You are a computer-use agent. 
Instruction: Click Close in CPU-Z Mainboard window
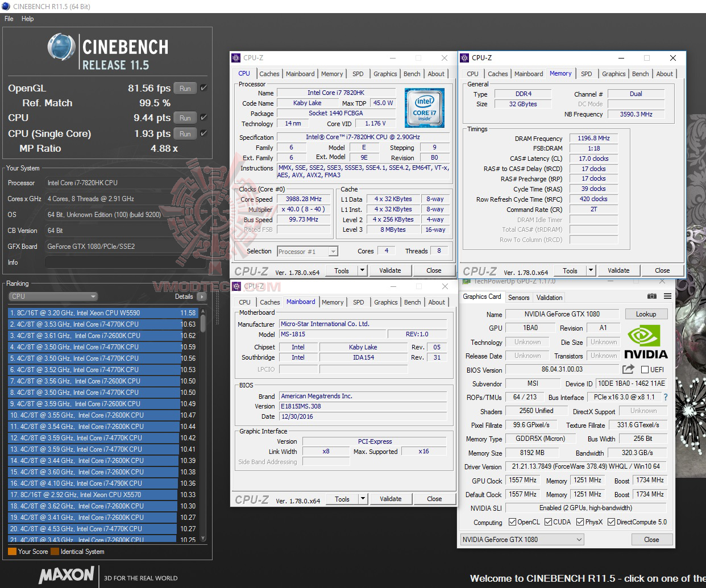[x=434, y=499]
